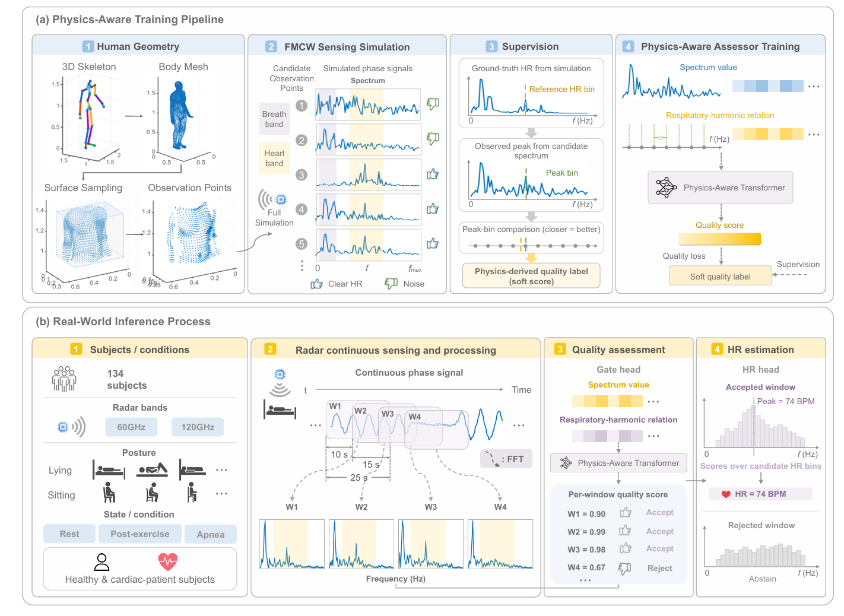Select the 60GHz radar band box
This screenshot has height=616, width=844.
coord(131,427)
